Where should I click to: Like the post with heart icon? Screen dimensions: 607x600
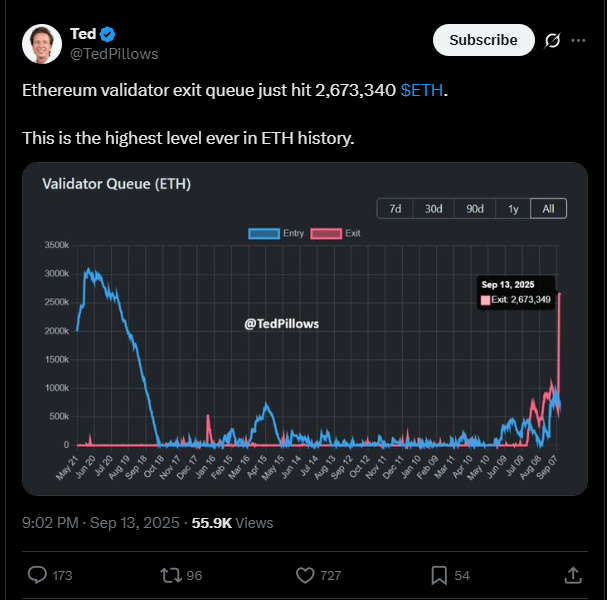pyautogui.click(x=305, y=575)
